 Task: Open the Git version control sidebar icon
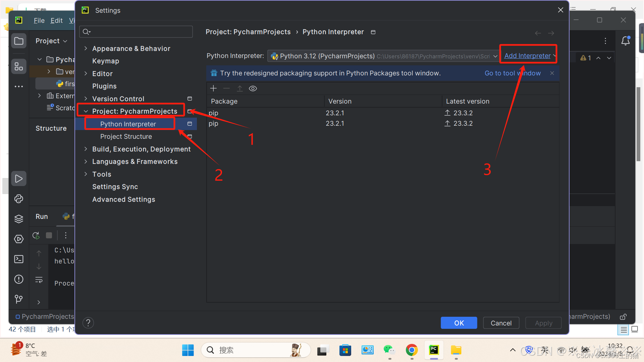19,299
